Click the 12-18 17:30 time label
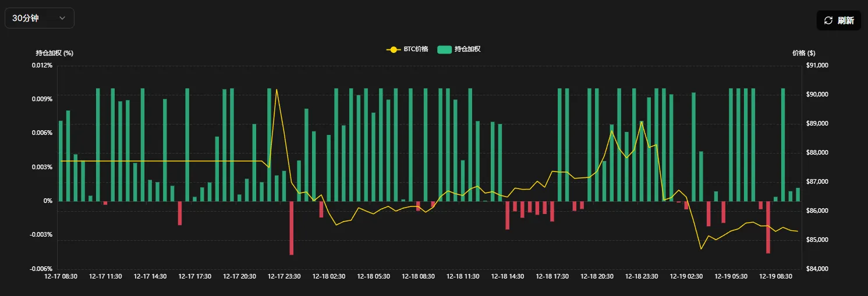This screenshot has height=296, width=868. [x=552, y=277]
